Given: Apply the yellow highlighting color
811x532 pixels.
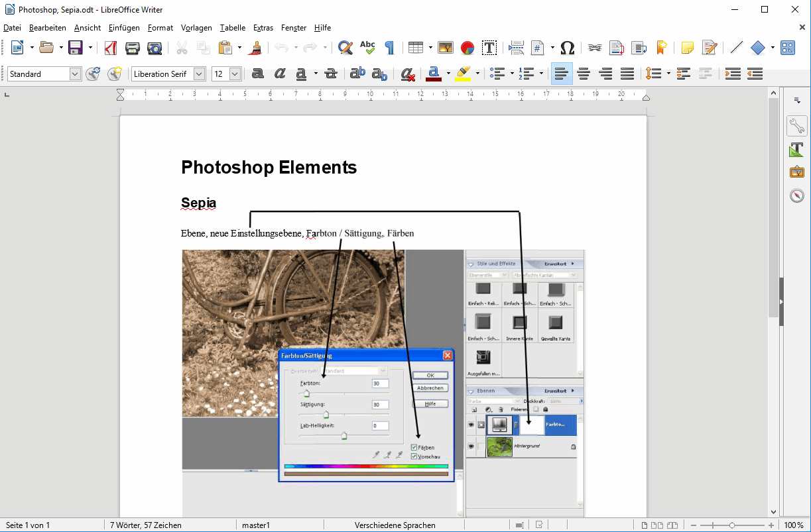Looking at the screenshot, I should tap(463, 74).
